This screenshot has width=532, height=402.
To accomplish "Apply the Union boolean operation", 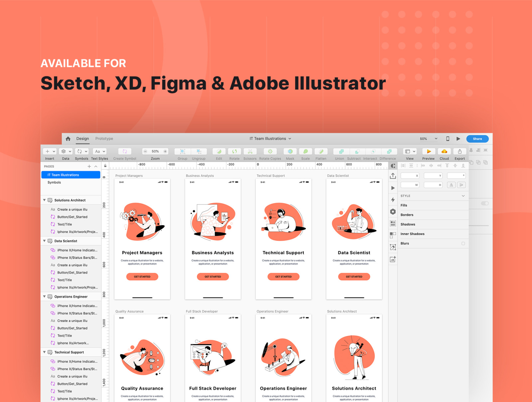I will click(341, 151).
